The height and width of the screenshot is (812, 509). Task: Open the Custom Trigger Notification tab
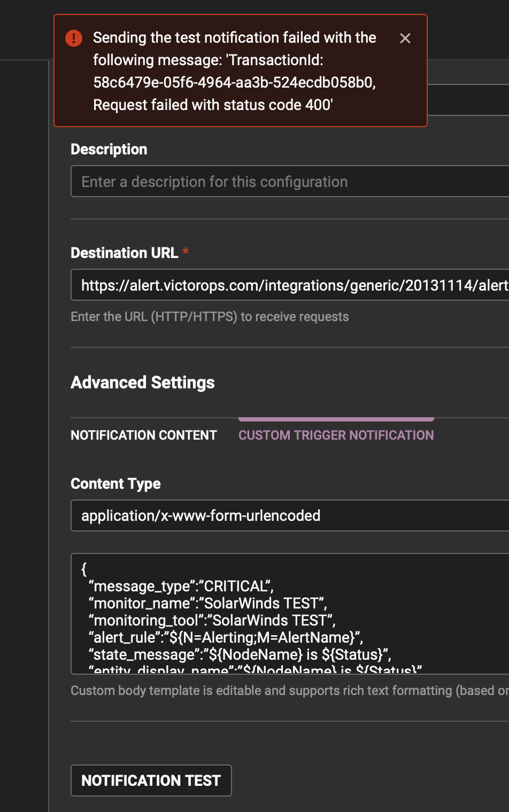[x=336, y=435]
